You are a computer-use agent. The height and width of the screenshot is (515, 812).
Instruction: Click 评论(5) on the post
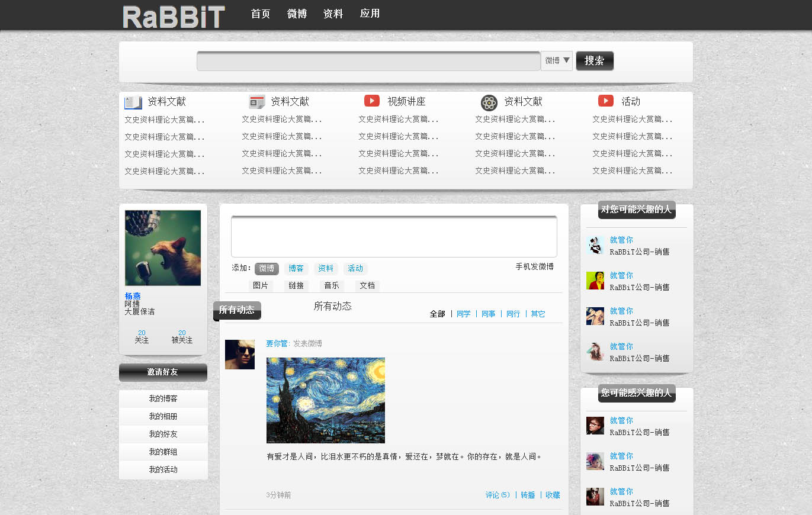[498, 495]
